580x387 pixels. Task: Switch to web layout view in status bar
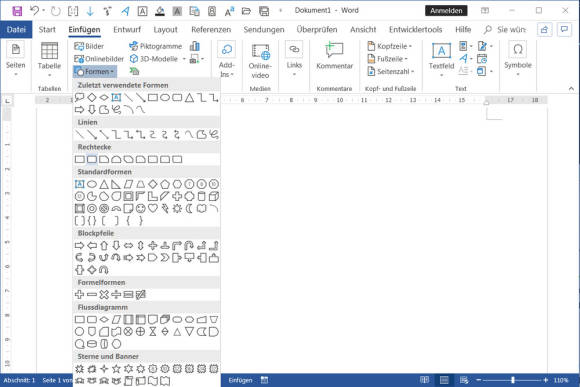[464, 380]
